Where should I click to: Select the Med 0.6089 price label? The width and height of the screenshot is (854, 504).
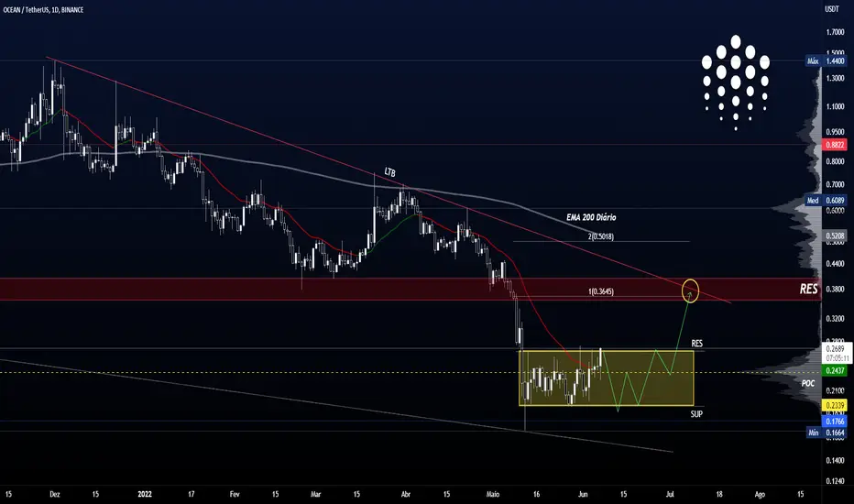[827, 201]
